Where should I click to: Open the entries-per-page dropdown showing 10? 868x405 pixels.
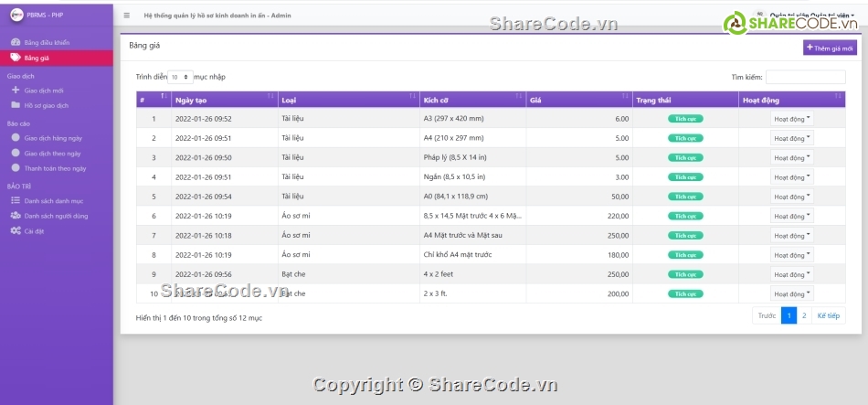pyautogui.click(x=180, y=78)
